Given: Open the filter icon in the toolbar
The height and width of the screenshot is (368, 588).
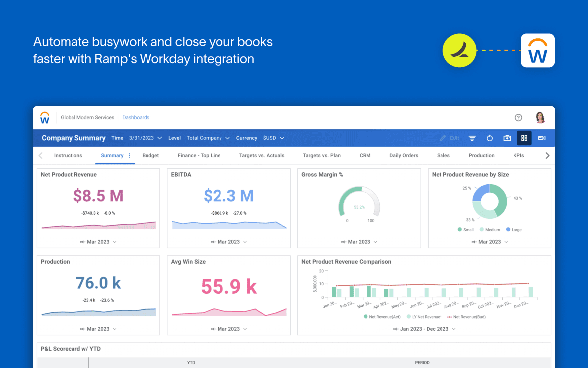Looking at the screenshot, I should pos(472,138).
